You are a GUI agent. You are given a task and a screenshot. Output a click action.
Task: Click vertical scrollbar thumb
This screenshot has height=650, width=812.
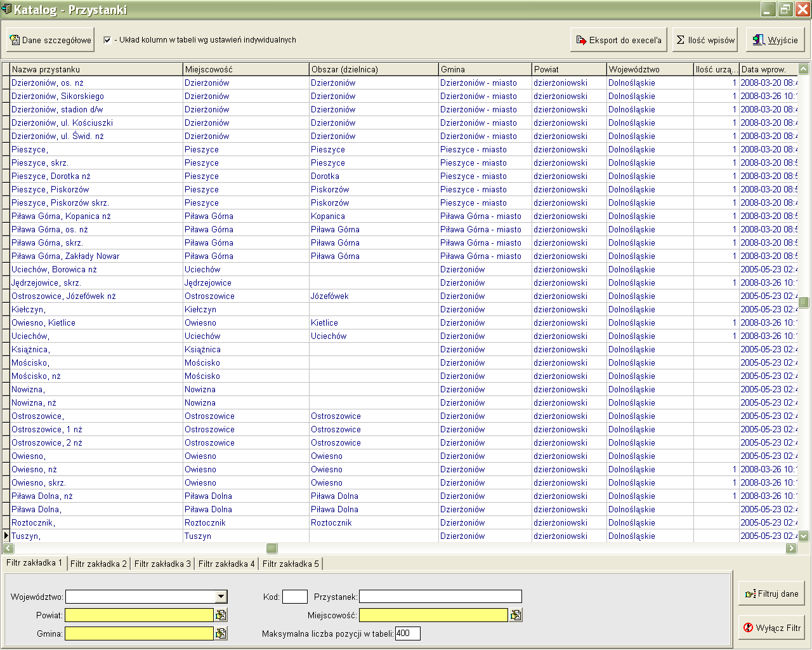[804, 302]
